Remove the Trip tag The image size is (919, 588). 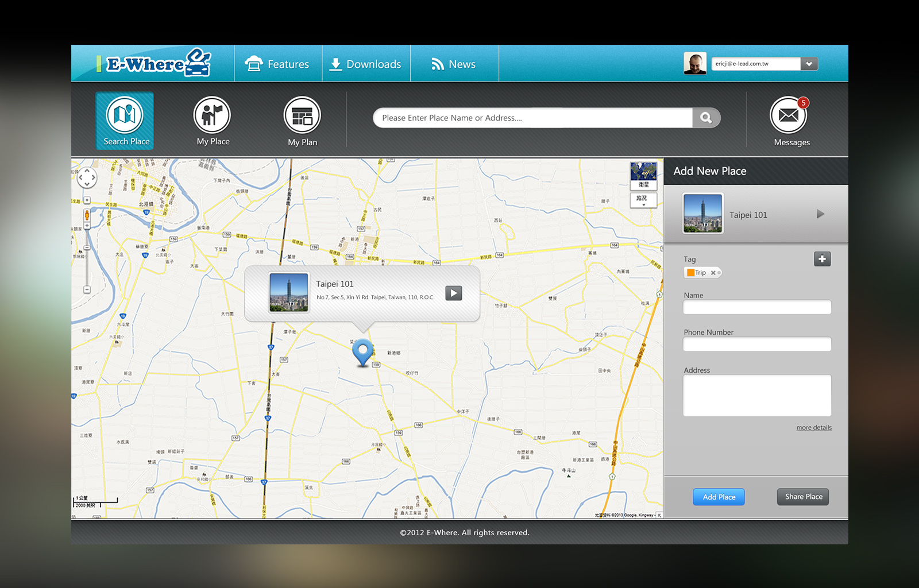(713, 273)
